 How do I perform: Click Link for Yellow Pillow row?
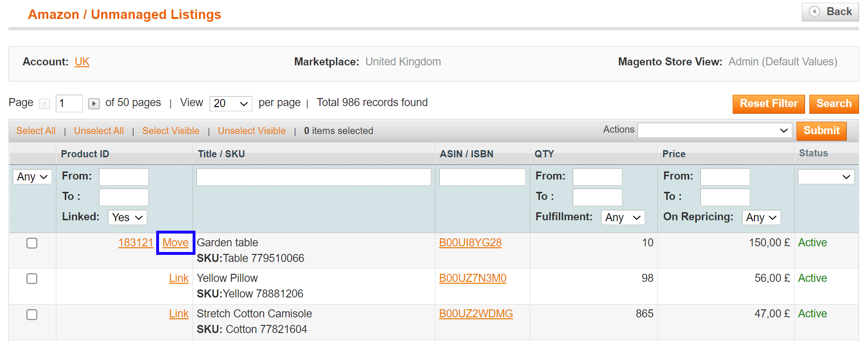click(179, 279)
